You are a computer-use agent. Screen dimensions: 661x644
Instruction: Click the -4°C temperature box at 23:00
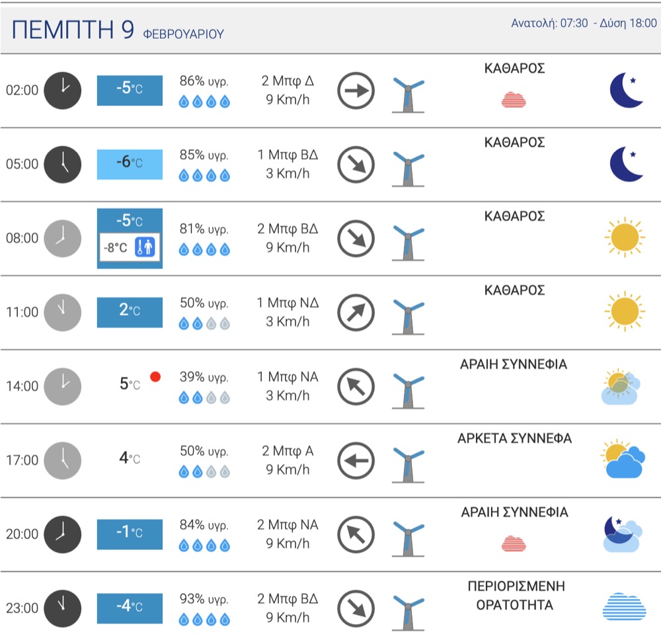130,608
